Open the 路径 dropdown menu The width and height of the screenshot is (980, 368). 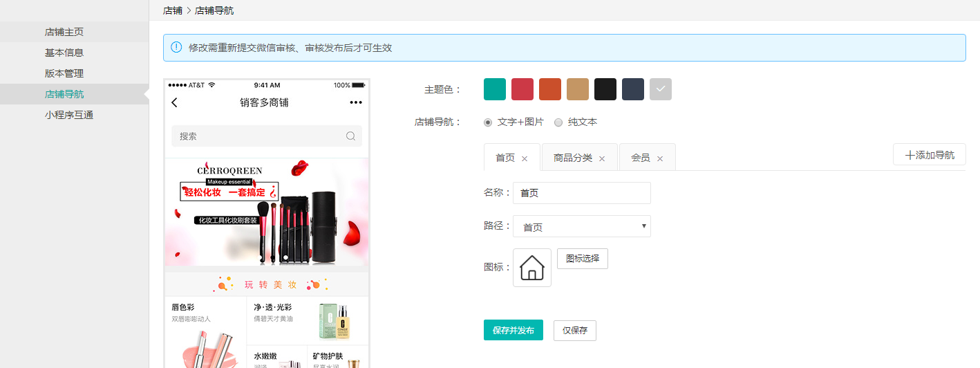[x=582, y=226]
